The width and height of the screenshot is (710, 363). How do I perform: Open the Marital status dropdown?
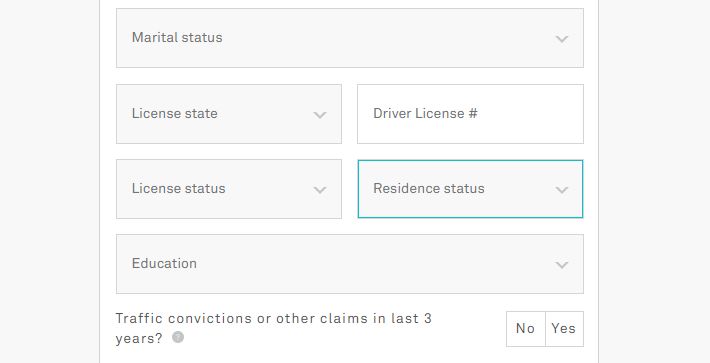[350, 38]
